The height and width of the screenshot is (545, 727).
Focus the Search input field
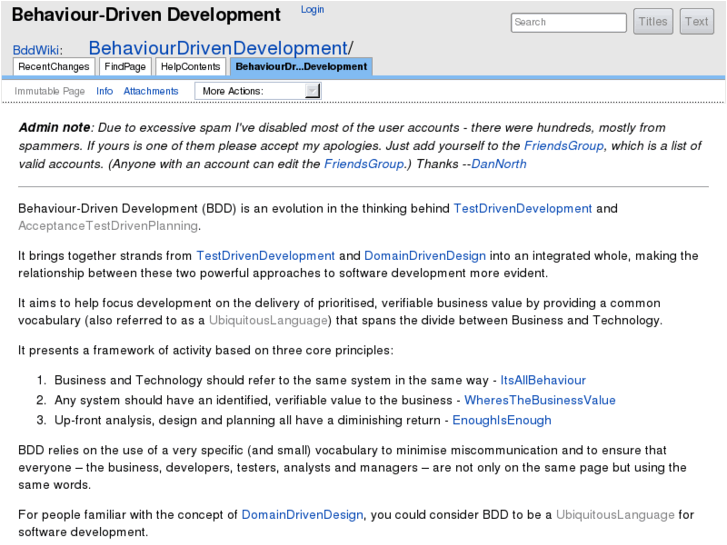tap(568, 22)
